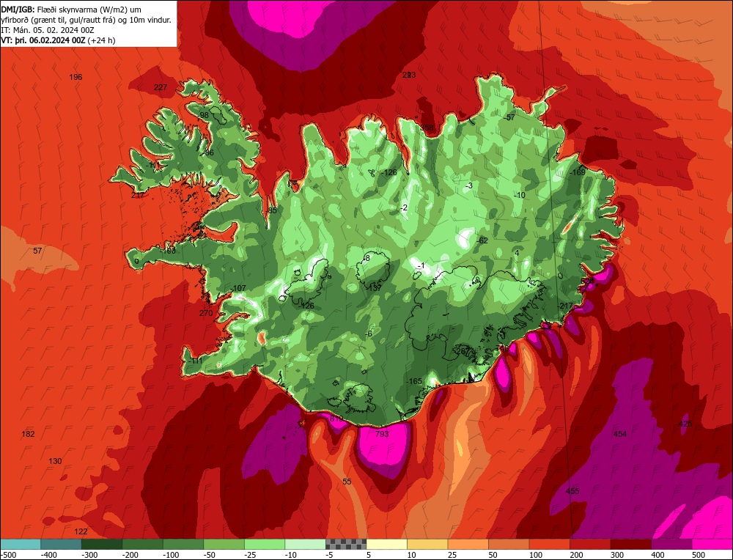Click the '-85' value near the western bay

tap(271, 211)
